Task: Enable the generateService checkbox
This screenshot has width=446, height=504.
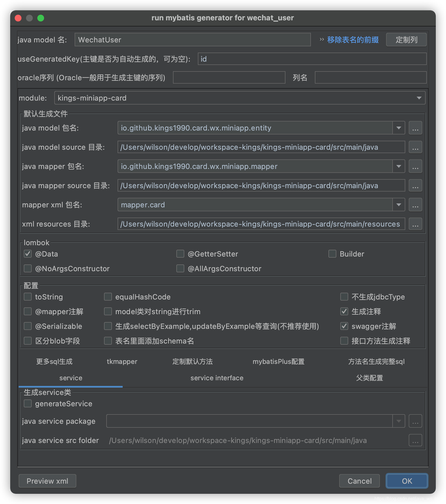Action: point(28,404)
